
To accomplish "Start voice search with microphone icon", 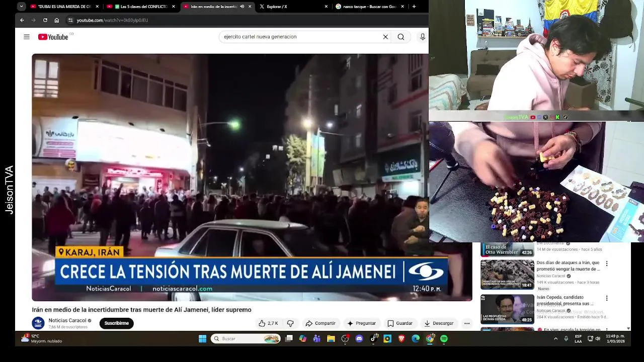I will (423, 37).
